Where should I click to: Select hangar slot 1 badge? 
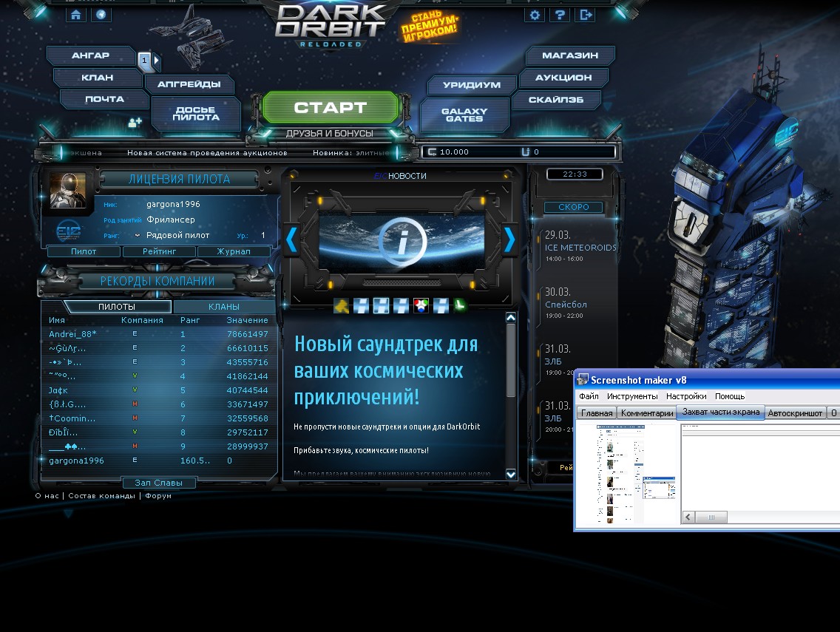pos(144,61)
